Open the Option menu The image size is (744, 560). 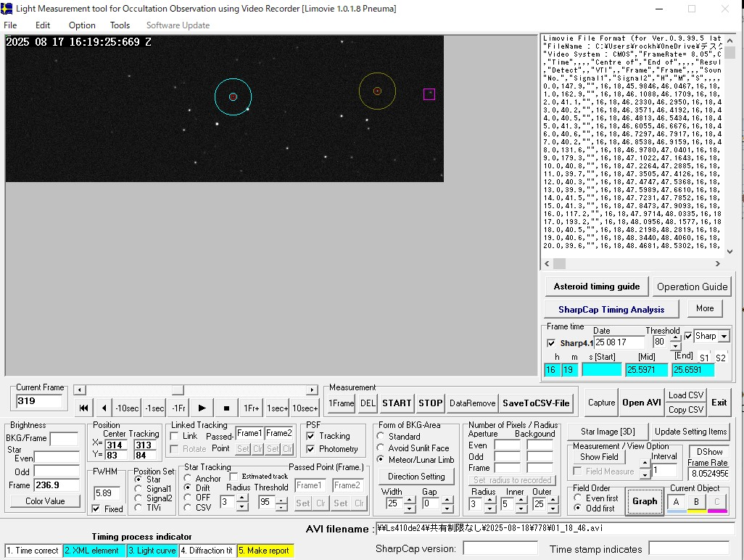(x=82, y=25)
